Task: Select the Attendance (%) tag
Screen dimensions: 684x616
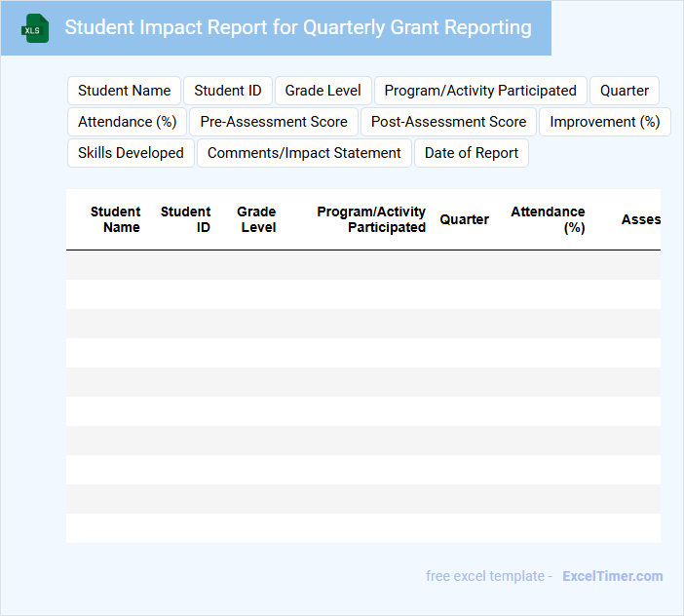Action: tap(127, 122)
